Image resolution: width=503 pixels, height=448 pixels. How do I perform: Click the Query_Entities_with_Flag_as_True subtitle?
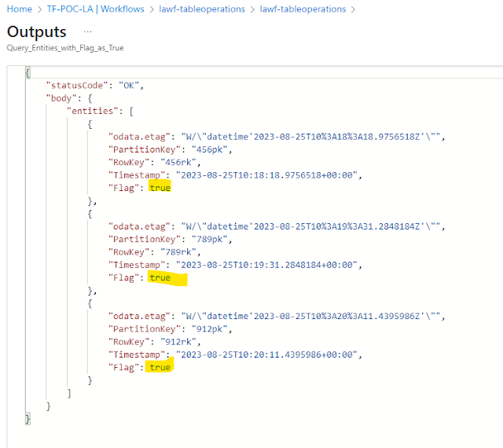click(65, 48)
